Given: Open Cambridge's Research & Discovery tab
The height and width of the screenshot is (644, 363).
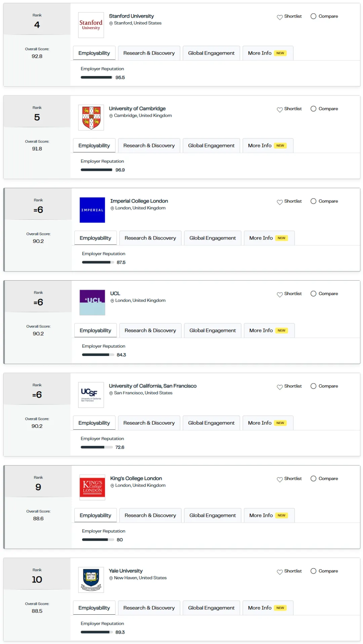Looking at the screenshot, I should [149, 145].
